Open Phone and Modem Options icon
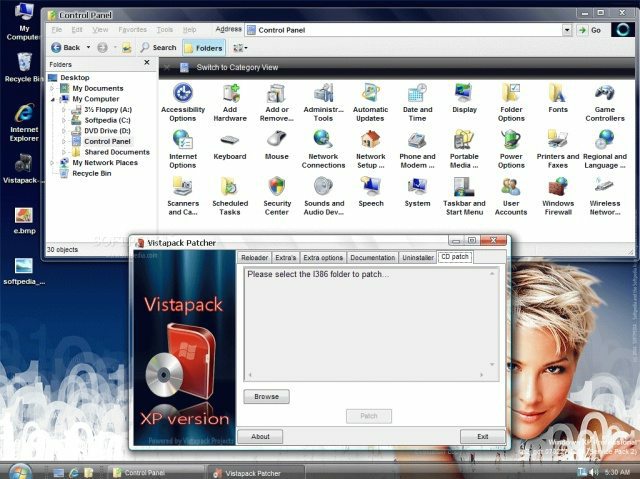The height and width of the screenshot is (479, 640). click(x=417, y=149)
